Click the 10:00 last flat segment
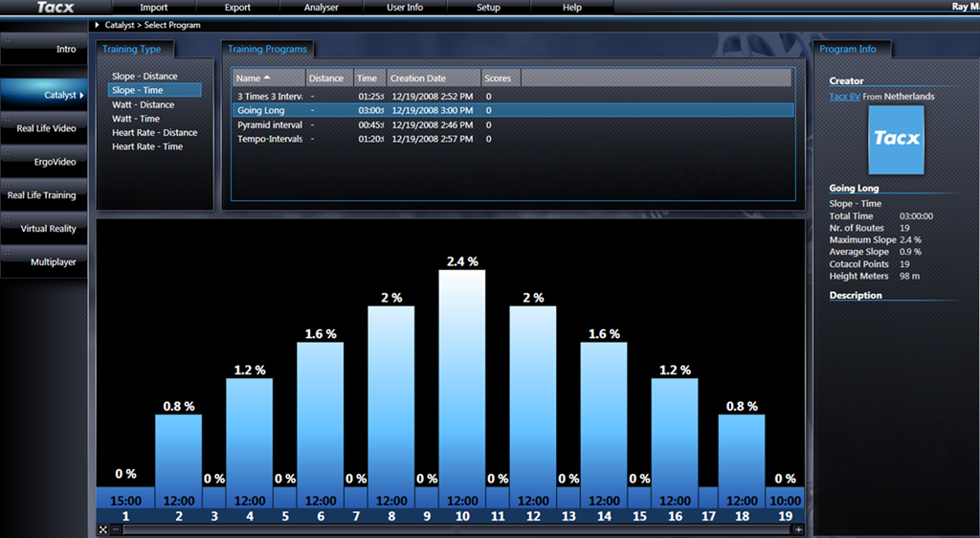Viewport: 980px width, 538px height. point(785,498)
